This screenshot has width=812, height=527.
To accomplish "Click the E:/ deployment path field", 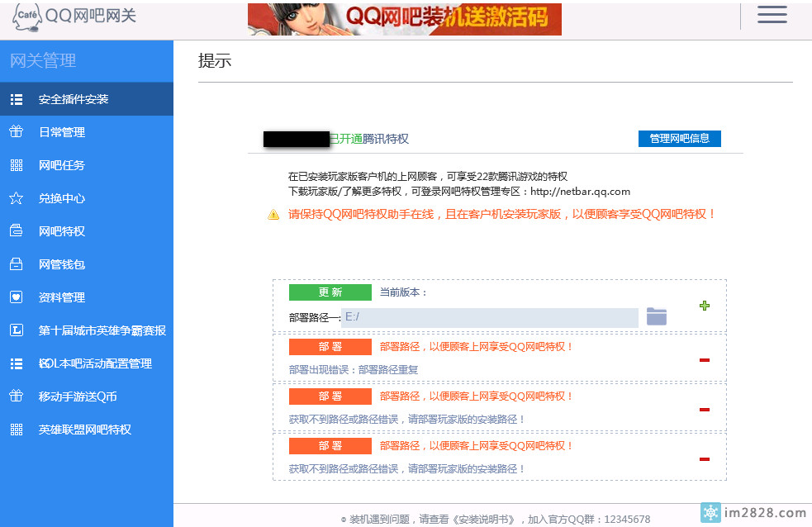I will point(489,317).
